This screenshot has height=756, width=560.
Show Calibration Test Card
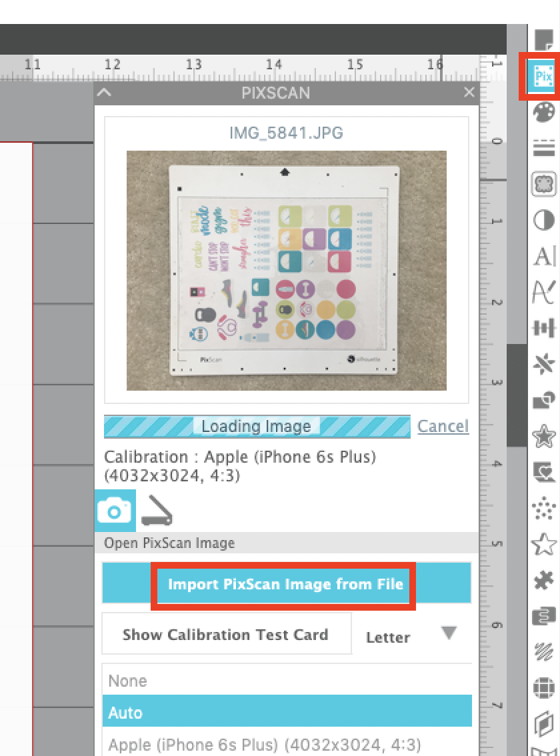[226, 634]
